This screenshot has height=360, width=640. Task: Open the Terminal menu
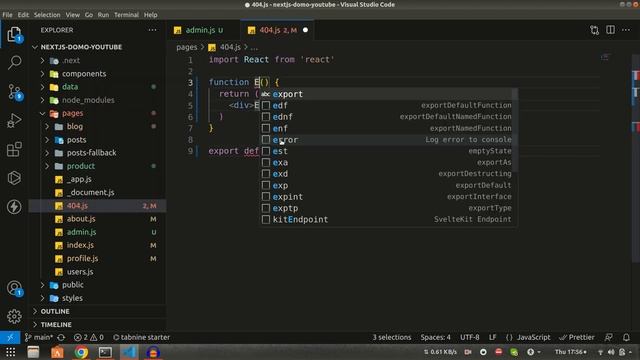click(126, 15)
